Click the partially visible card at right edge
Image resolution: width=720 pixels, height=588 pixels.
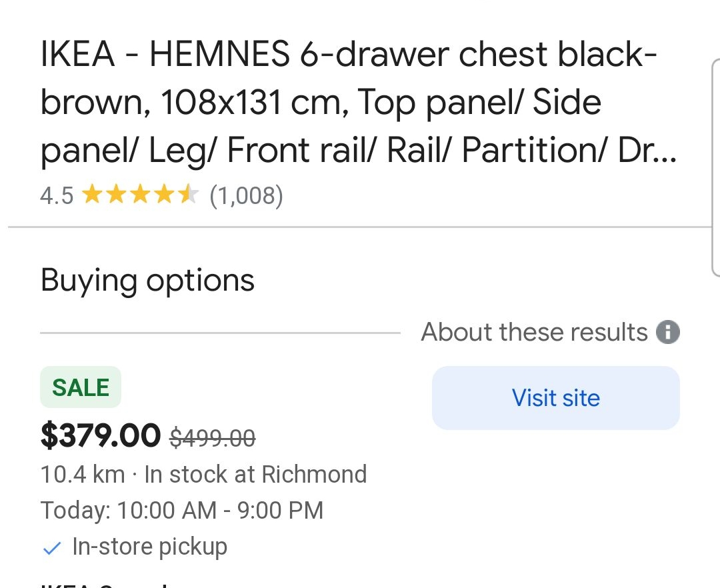coord(715,167)
